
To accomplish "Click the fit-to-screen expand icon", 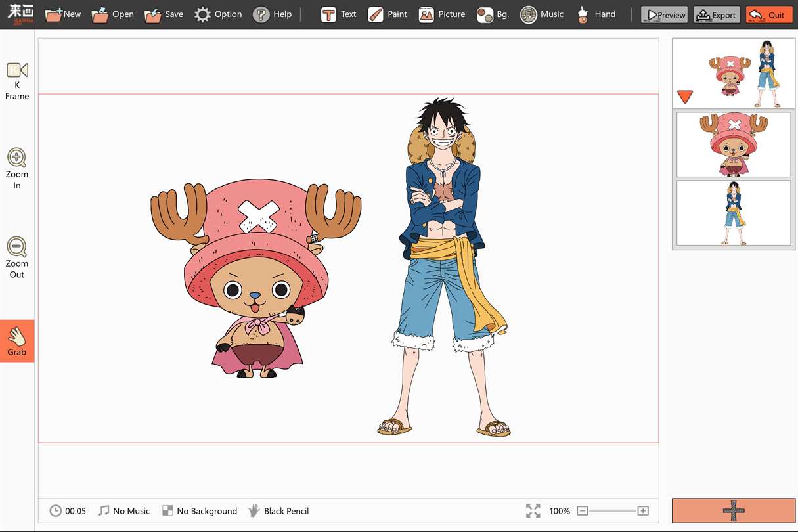I will [533, 510].
